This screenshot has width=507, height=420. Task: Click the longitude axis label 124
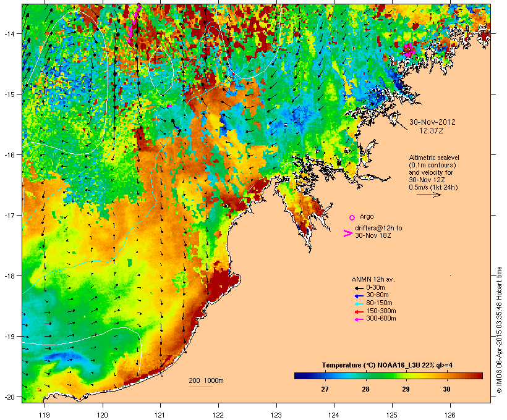tap(334, 415)
